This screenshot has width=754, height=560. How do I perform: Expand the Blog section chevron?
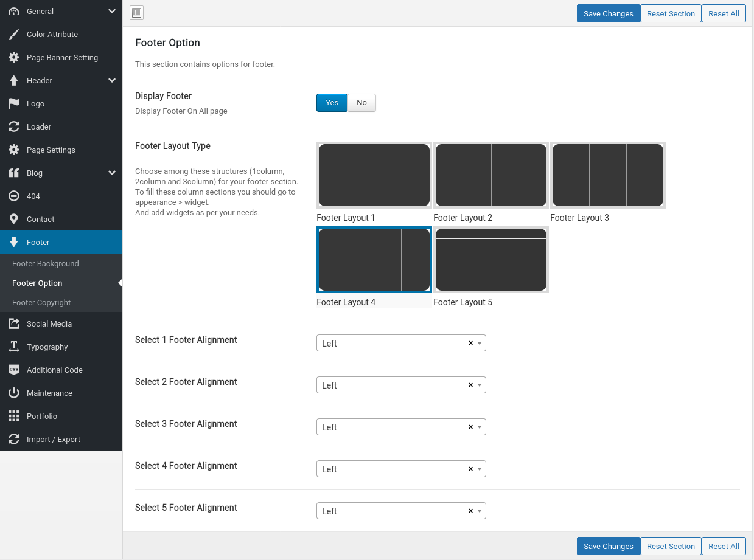(x=112, y=173)
